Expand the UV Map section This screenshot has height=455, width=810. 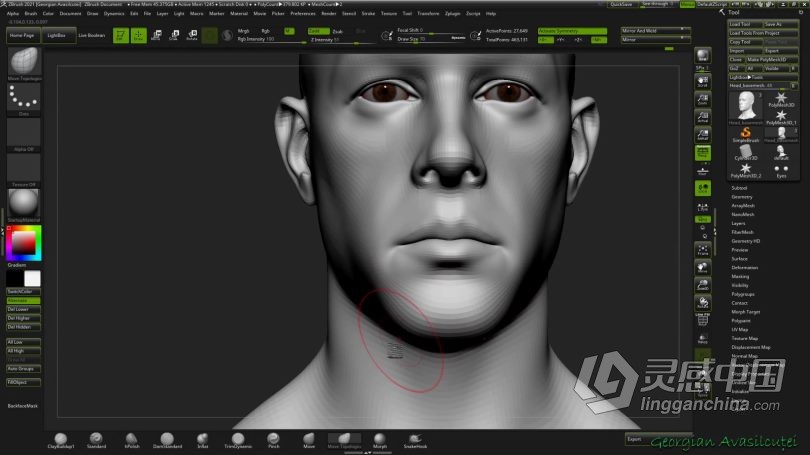coord(740,330)
